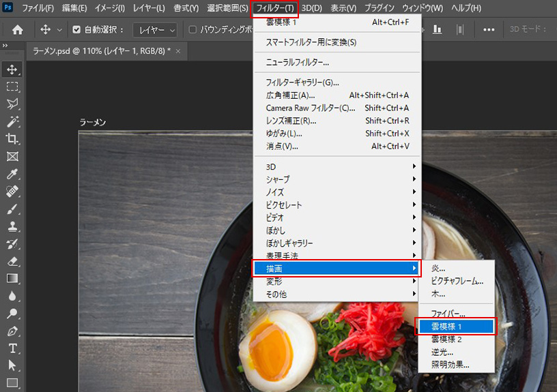
Task: Open the 選択範囲(S) menu
Action: (x=227, y=7)
